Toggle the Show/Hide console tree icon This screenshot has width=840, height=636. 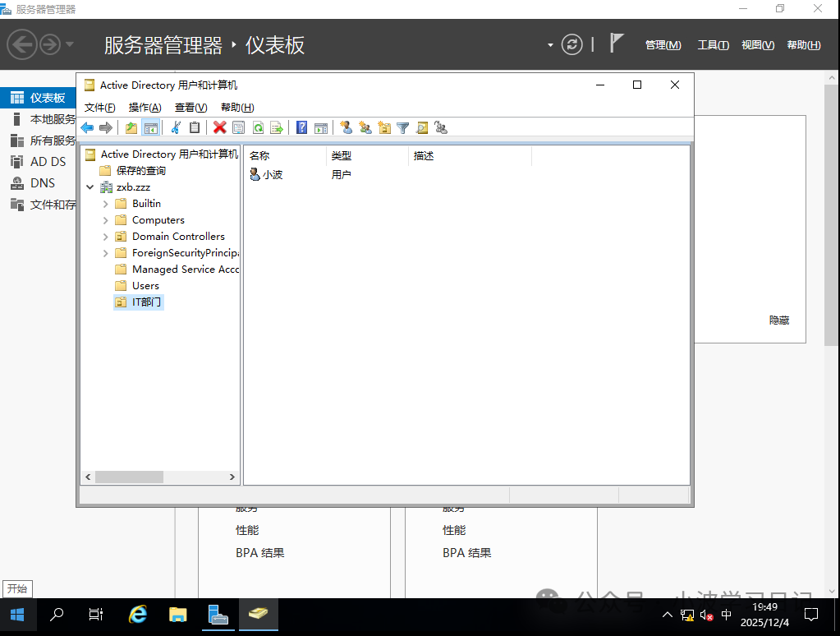point(151,127)
